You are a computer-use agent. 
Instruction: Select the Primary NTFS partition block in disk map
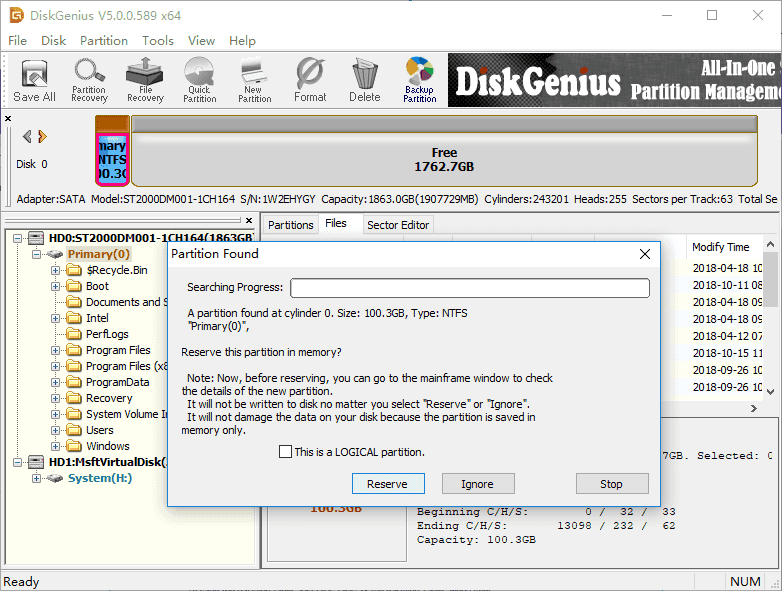(x=112, y=151)
